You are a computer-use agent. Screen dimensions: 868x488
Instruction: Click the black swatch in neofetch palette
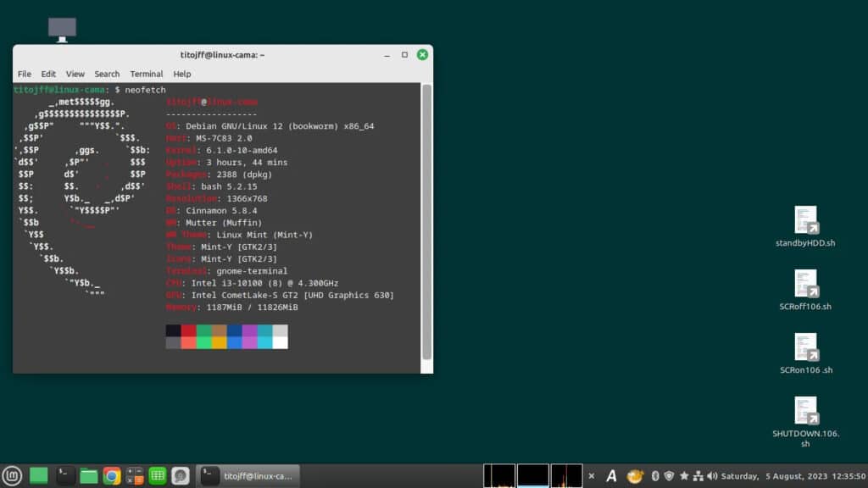[x=173, y=330]
